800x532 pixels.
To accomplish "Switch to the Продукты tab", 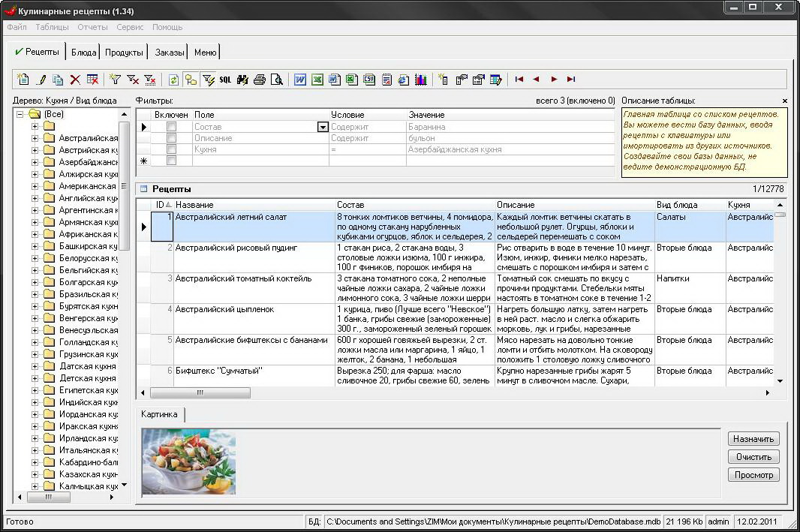I will 124,53.
